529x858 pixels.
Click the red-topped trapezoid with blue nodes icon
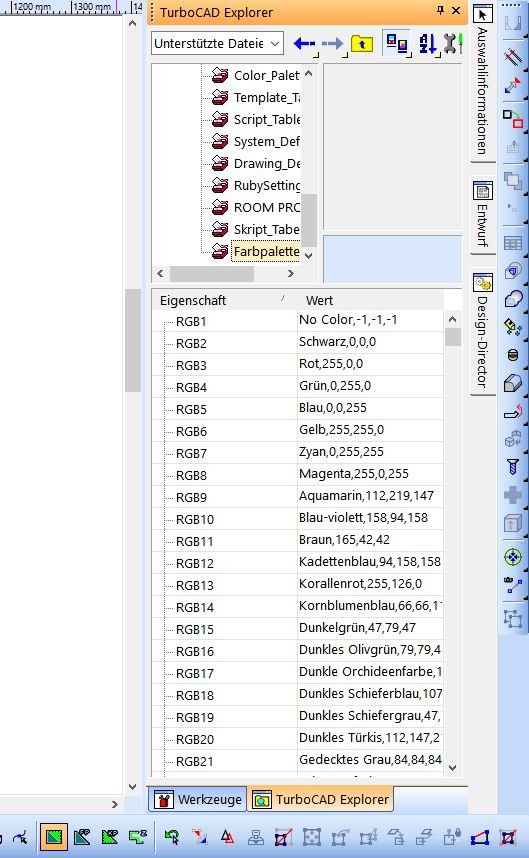tap(480, 837)
